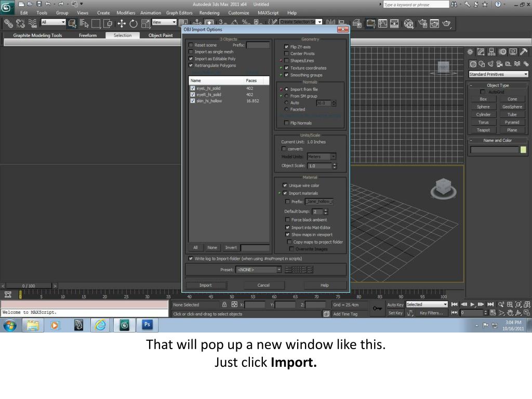Switch to the Hierarchy command panel
The width and height of the screenshot is (532, 399).
point(491,52)
